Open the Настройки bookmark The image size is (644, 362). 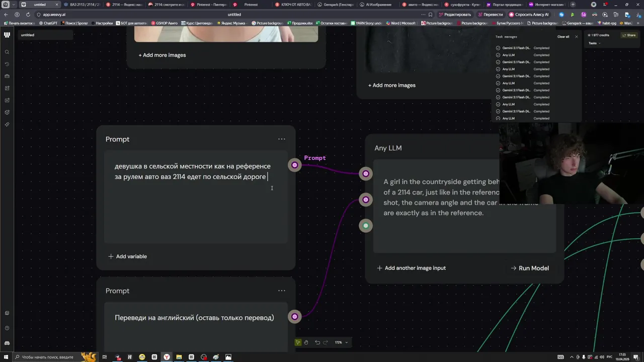(102, 23)
